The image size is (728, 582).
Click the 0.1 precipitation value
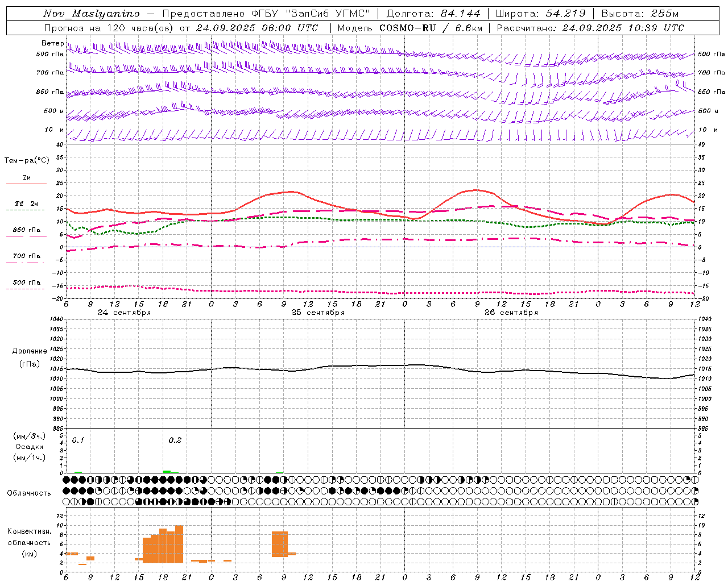[x=78, y=440]
